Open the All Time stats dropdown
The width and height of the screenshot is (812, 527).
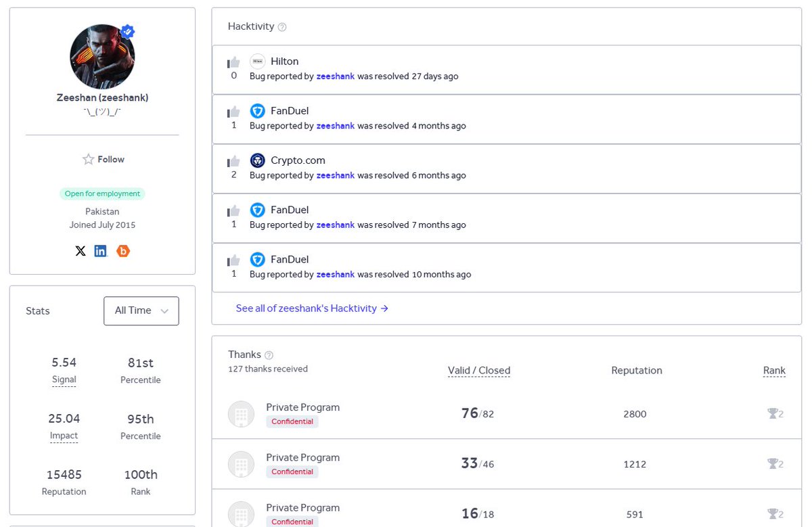coord(141,311)
